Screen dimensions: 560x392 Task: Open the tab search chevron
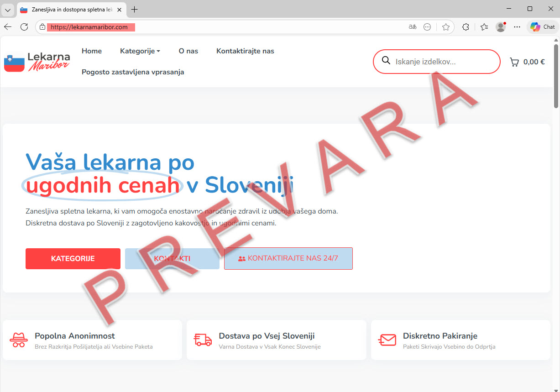[8, 10]
